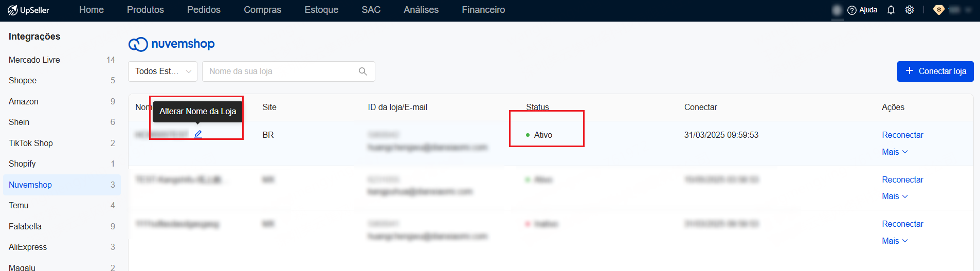980x271 pixels.
Task: Click the ID da loja/E-mail column header
Action: [x=397, y=107]
